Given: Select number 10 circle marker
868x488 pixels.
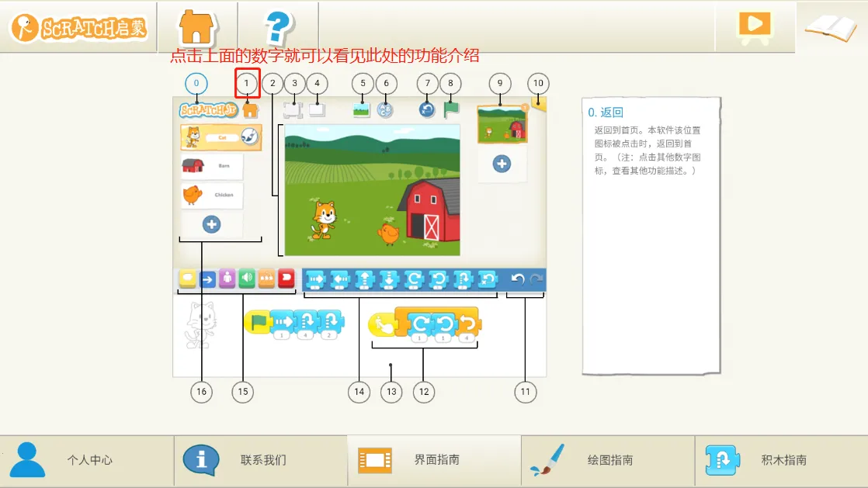Looking at the screenshot, I should (x=537, y=84).
